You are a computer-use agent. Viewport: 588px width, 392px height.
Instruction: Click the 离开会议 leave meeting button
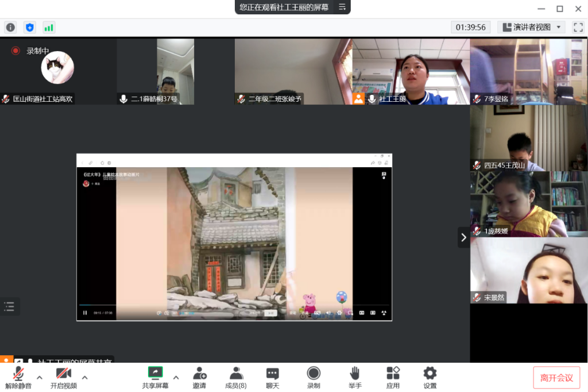click(556, 378)
